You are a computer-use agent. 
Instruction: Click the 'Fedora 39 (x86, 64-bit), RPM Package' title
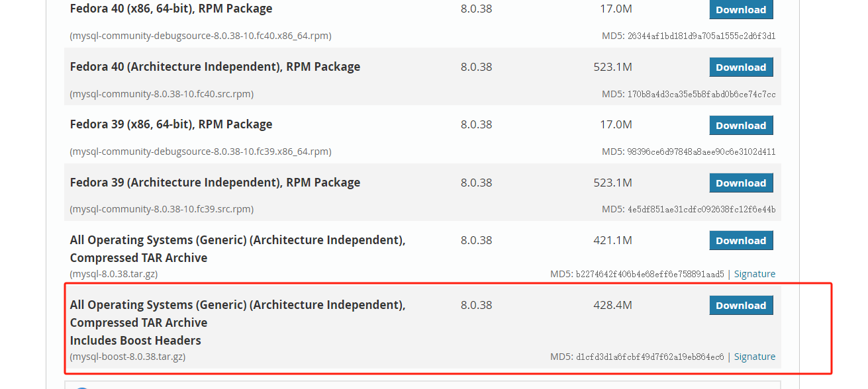pos(171,124)
